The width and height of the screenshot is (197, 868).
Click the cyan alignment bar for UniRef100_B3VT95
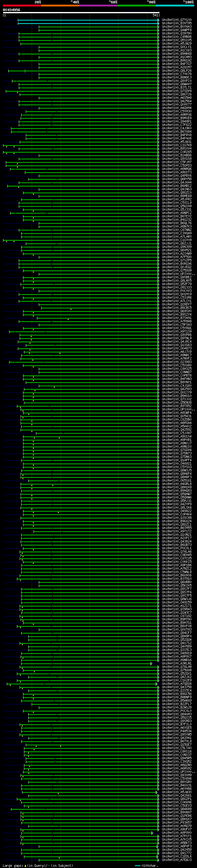pyautogui.click(x=88, y=23)
